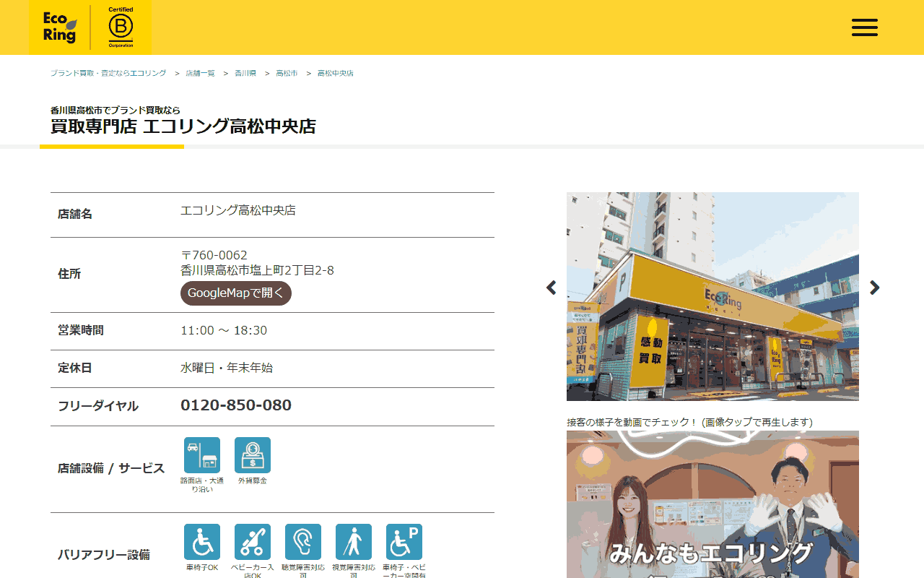Open the 高松市 breadcrumb link
The image size is (924, 578).
point(287,74)
